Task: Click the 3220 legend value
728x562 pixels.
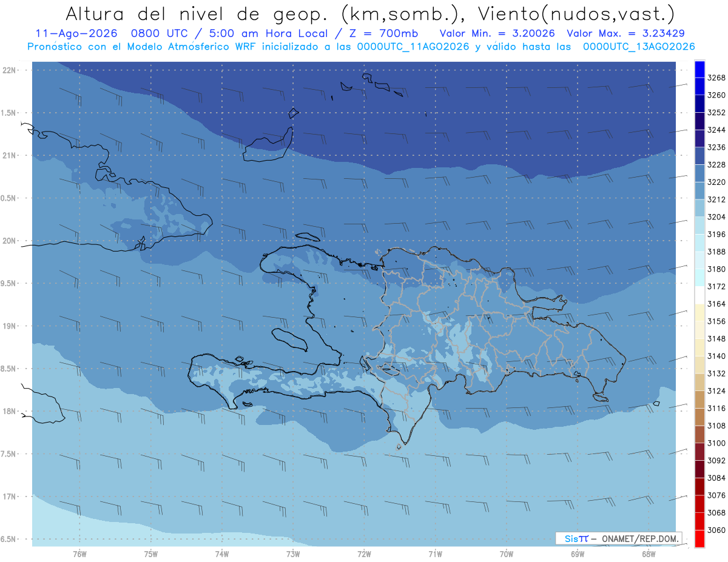Action: coord(716,182)
